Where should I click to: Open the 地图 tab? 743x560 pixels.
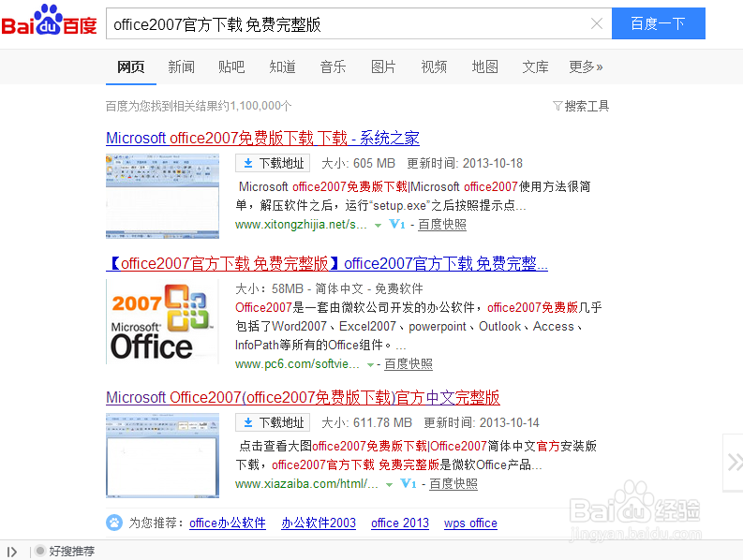coord(484,66)
